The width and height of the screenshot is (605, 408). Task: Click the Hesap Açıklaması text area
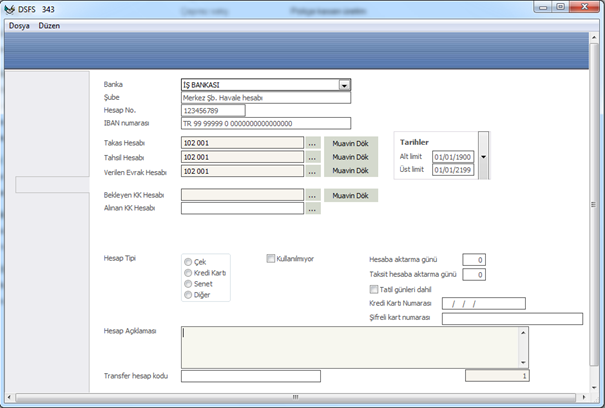(350, 346)
